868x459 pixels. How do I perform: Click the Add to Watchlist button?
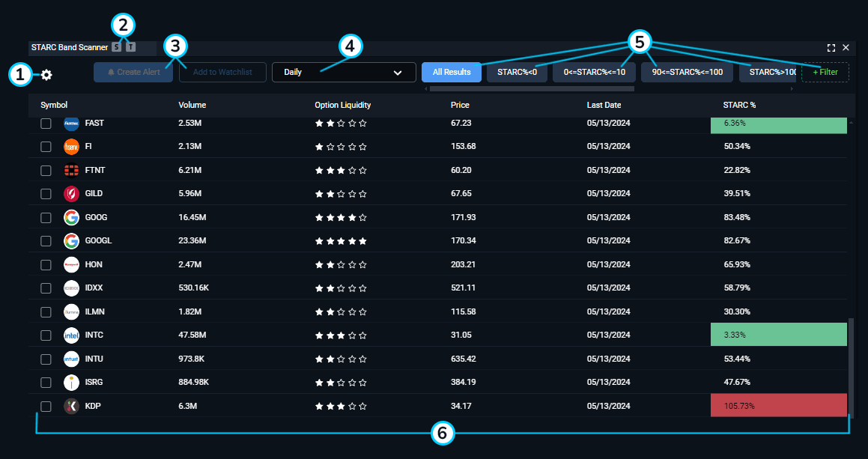222,72
